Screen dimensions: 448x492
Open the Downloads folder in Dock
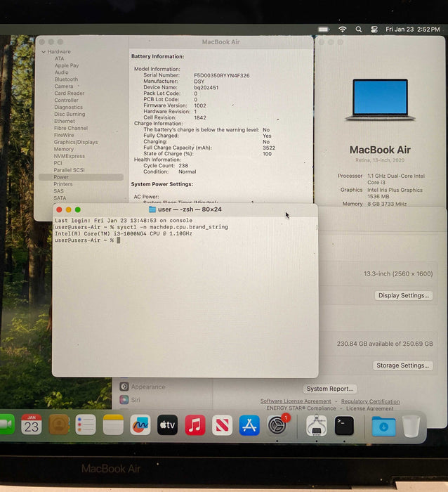click(x=383, y=426)
